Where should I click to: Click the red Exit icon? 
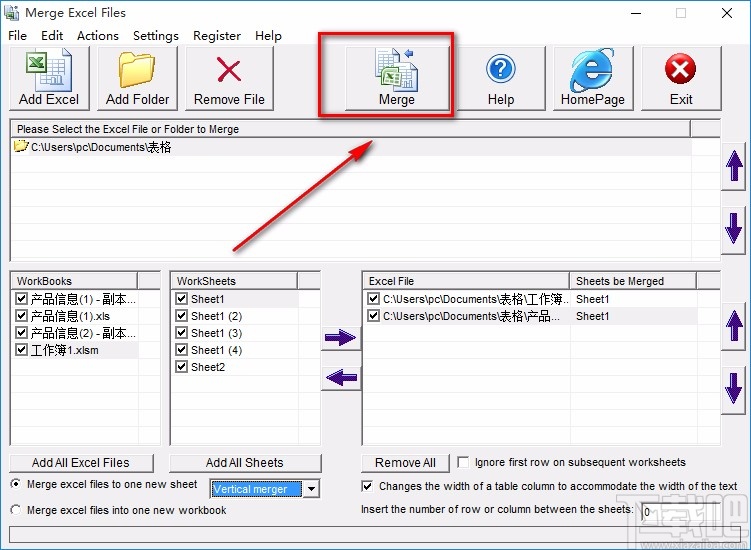pos(681,69)
